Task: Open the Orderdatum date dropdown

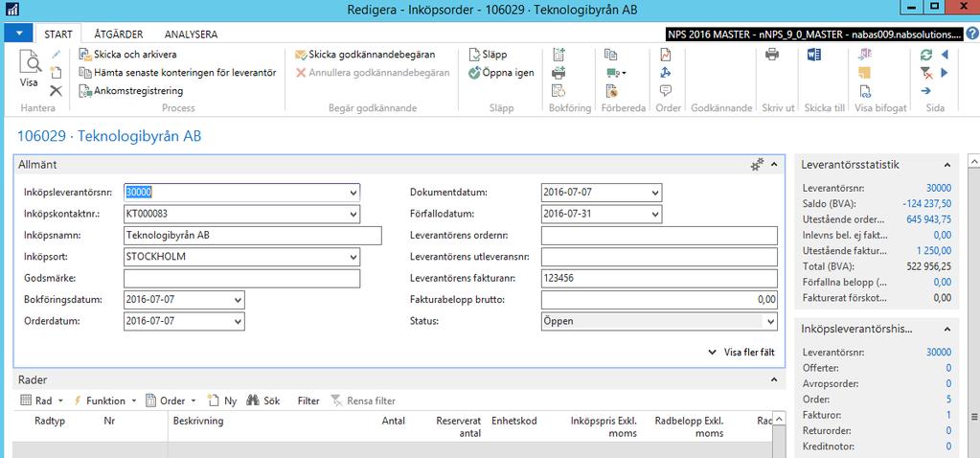Action: coord(238,321)
